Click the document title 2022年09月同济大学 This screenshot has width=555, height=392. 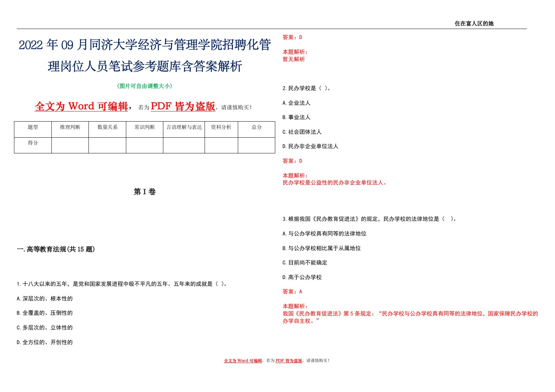145,55
